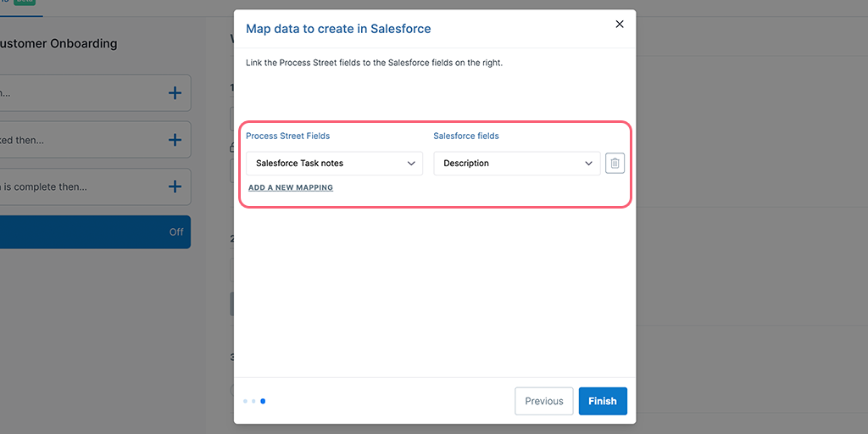
Task: Go to the second wizard step dot
Action: (253, 401)
